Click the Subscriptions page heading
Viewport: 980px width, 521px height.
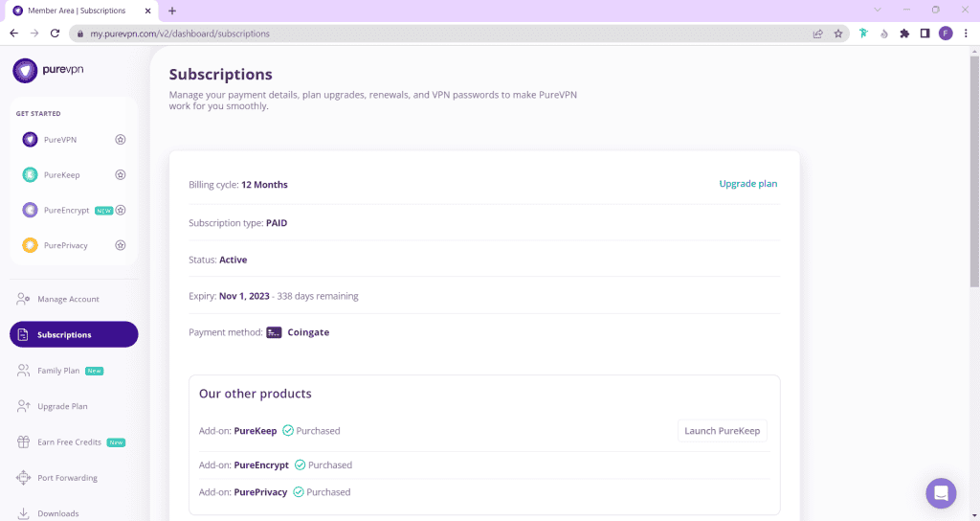[x=221, y=75]
